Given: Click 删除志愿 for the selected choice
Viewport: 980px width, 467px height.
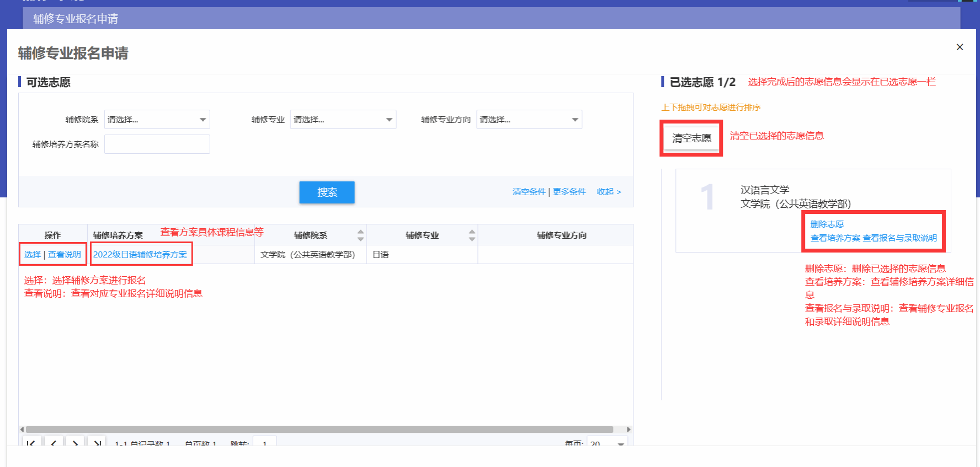Looking at the screenshot, I should (x=827, y=224).
